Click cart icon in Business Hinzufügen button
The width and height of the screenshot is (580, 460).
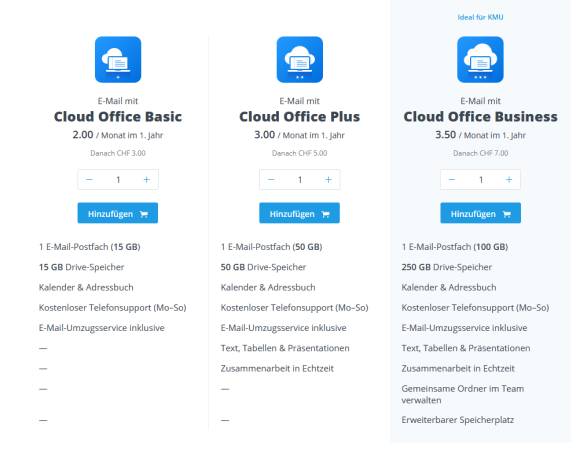tap(506, 214)
